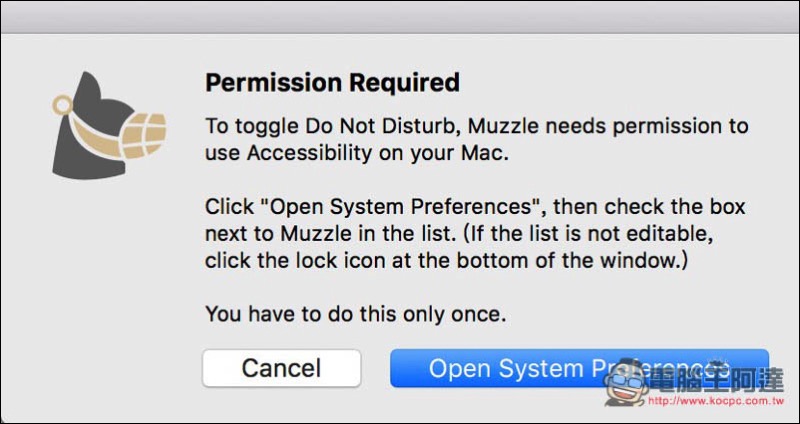Viewport: 800px width, 424px height.
Task: Click "Muzzle needs permission to" text
Action: [x=608, y=126]
